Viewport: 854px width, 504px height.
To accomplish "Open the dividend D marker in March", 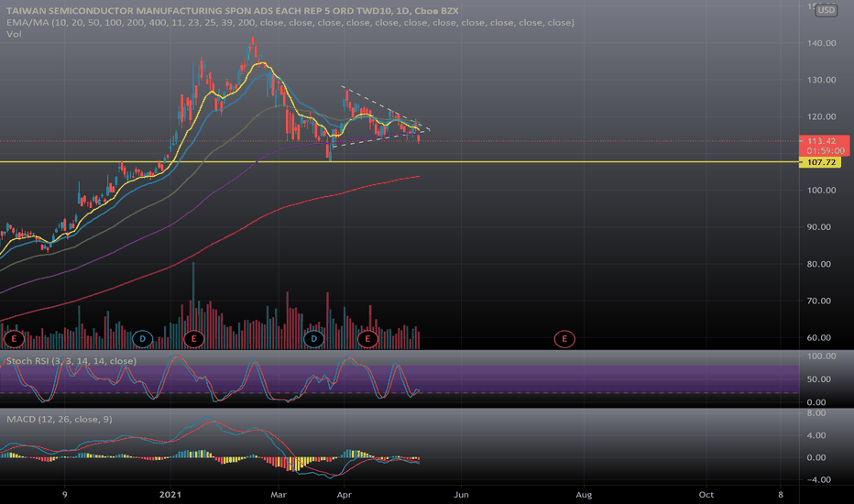I will coord(313,339).
